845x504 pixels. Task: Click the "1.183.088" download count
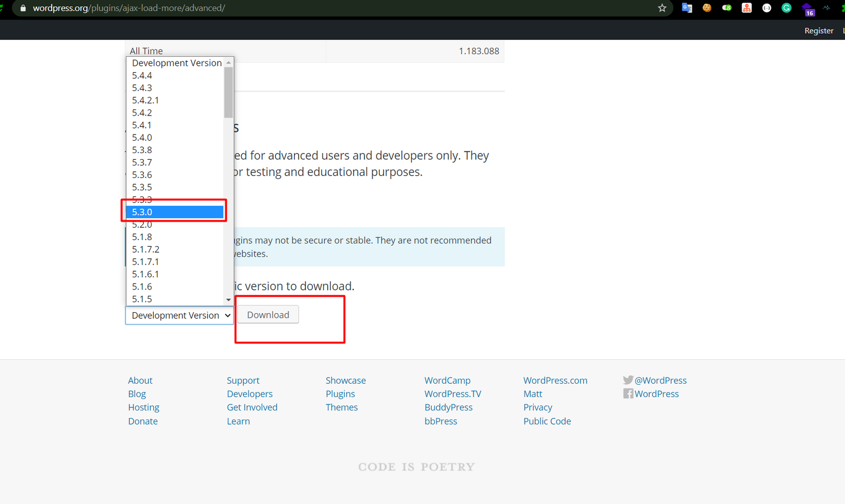pos(479,51)
